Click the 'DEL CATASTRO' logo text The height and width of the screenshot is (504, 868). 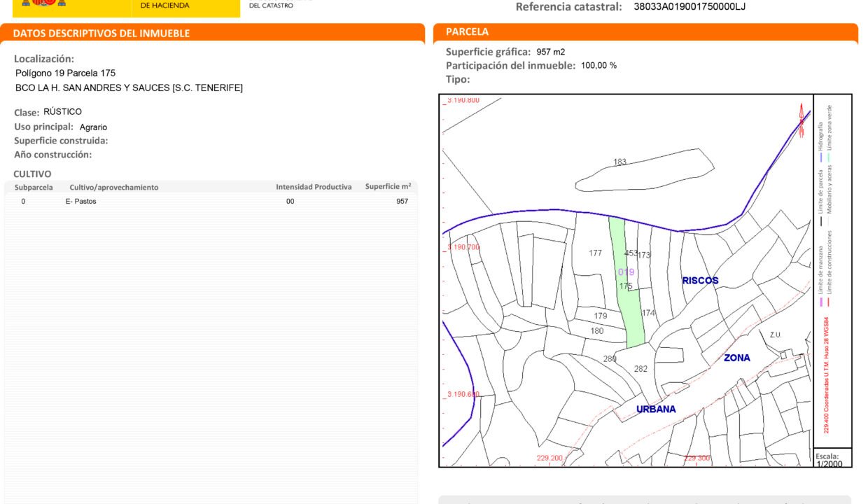pyautogui.click(x=272, y=5)
